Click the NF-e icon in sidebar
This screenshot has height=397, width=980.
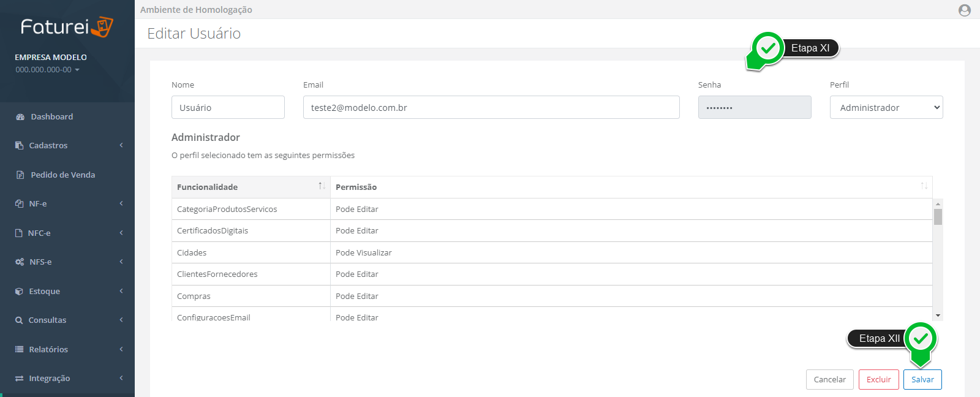click(x=19, y=204)
